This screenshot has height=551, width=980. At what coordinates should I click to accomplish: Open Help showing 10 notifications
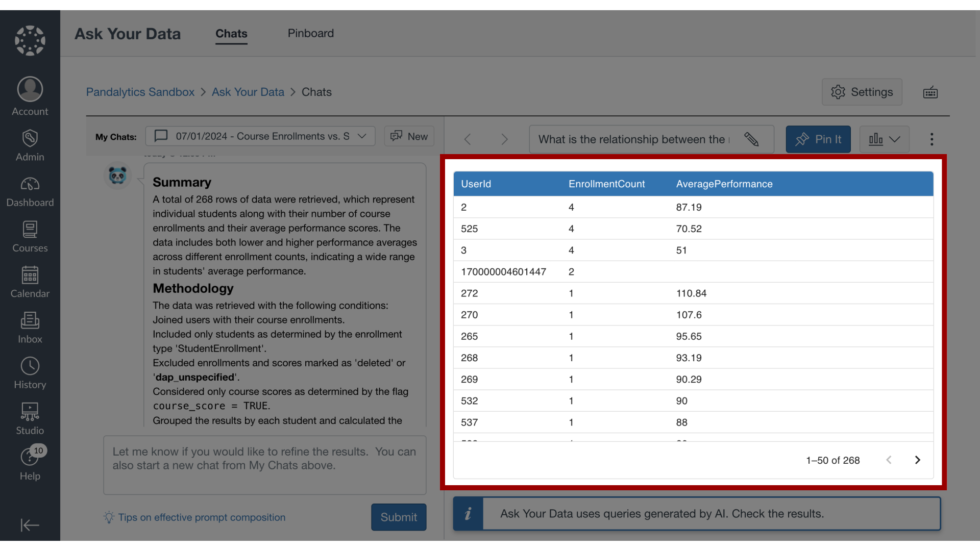click(x=30, y=463)
